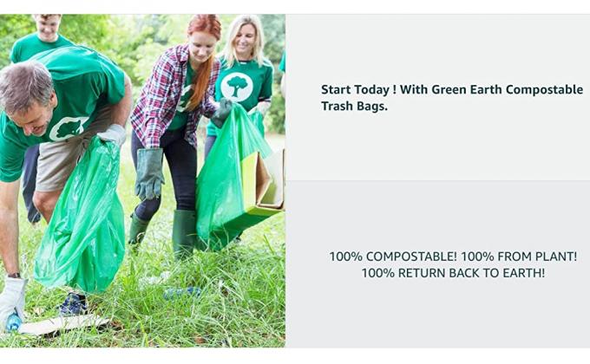This screenshot has width=590, height=364.
Task: Click the green rubber boot
Action: coord(184,234)
